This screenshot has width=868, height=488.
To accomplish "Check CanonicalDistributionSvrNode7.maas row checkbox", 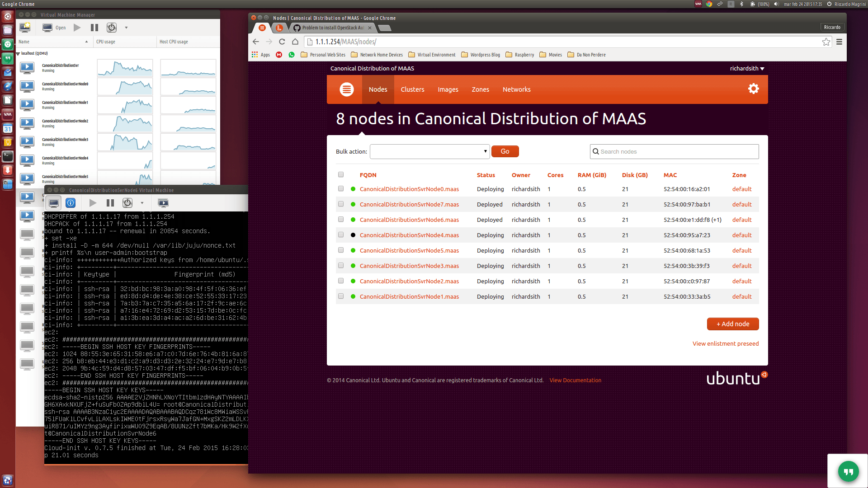I will [341, 204].
